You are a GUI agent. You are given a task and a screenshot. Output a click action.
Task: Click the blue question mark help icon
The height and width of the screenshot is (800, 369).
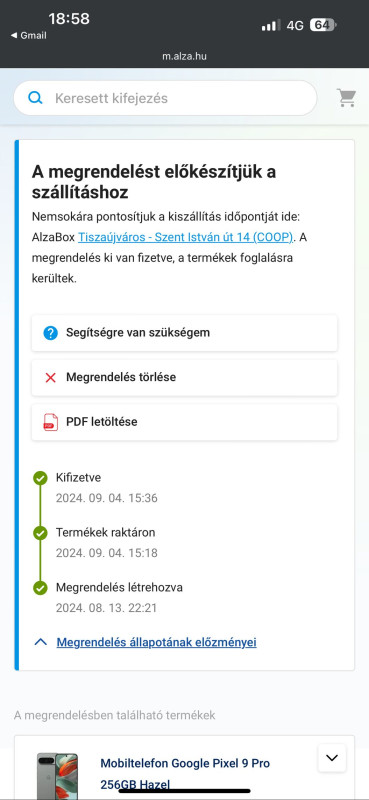tap(51, 333)
